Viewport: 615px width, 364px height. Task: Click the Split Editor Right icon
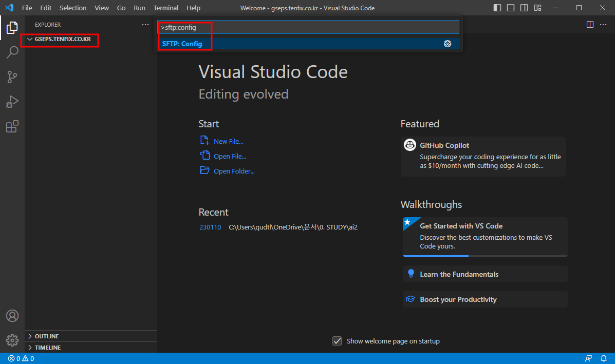pyautogui.click(x=589, y=24)
